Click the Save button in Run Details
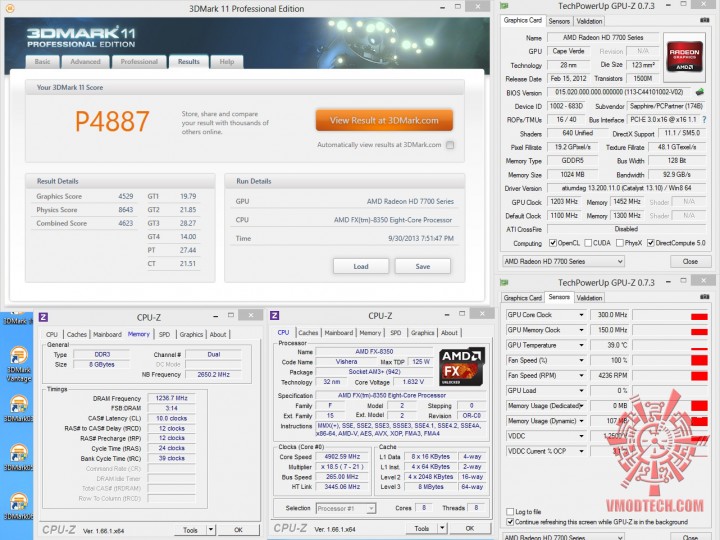 click(x=423, y=266)
